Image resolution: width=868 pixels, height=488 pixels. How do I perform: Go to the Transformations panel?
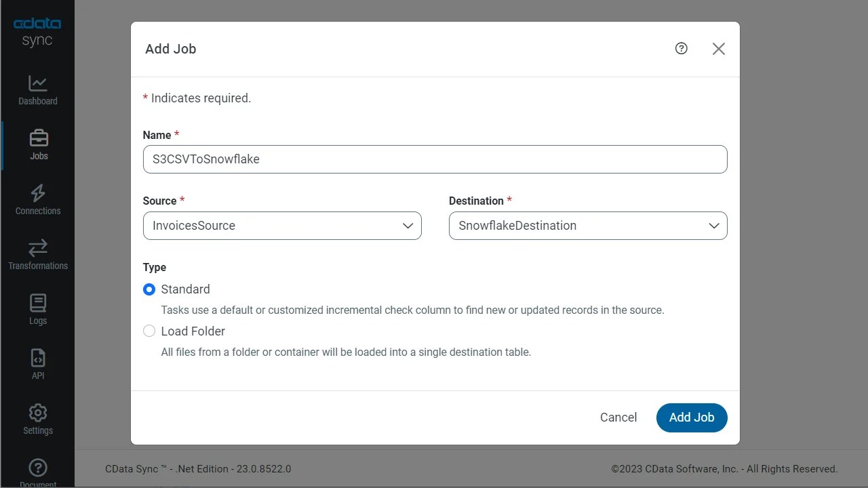coord(37,253)
